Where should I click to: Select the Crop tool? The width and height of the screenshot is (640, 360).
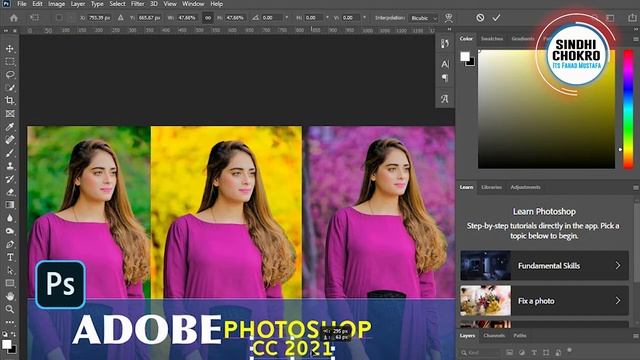tap(10, 100)
